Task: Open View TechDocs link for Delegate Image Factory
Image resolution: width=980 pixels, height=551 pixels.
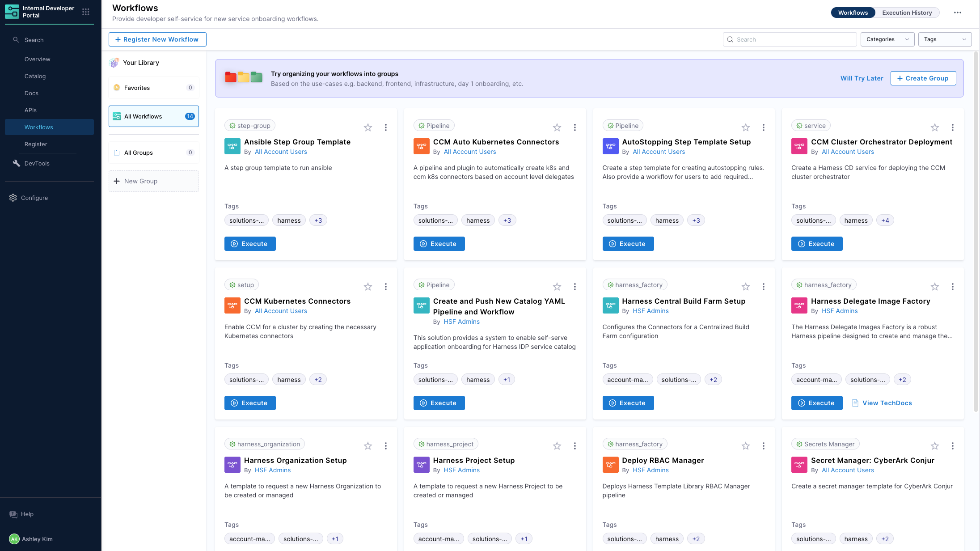Action: (887, 403)
